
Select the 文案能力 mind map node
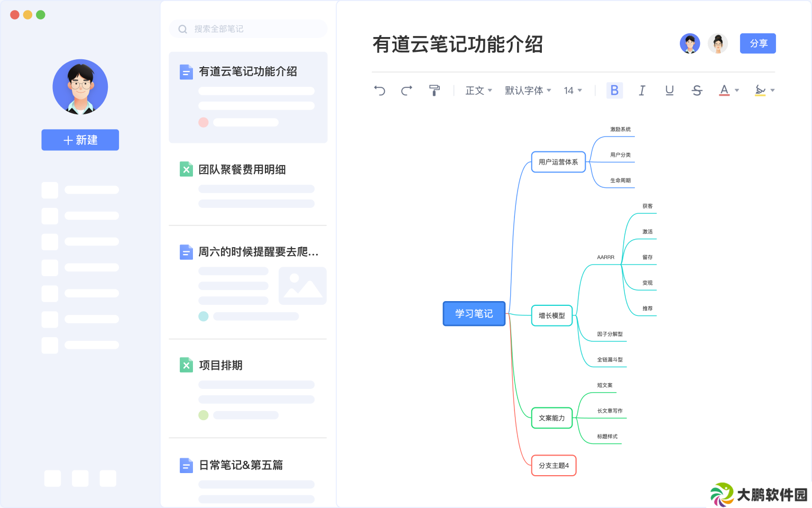(x=552, y=418)
